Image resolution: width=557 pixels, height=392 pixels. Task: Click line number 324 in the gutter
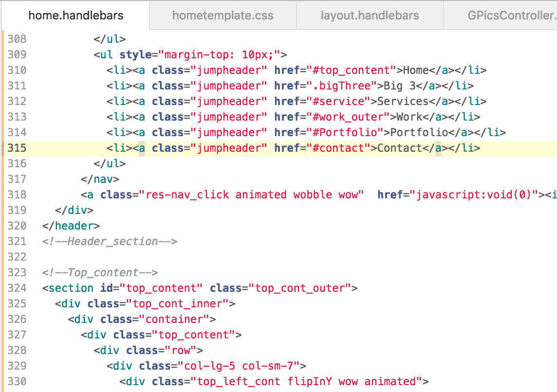[17, 288]
